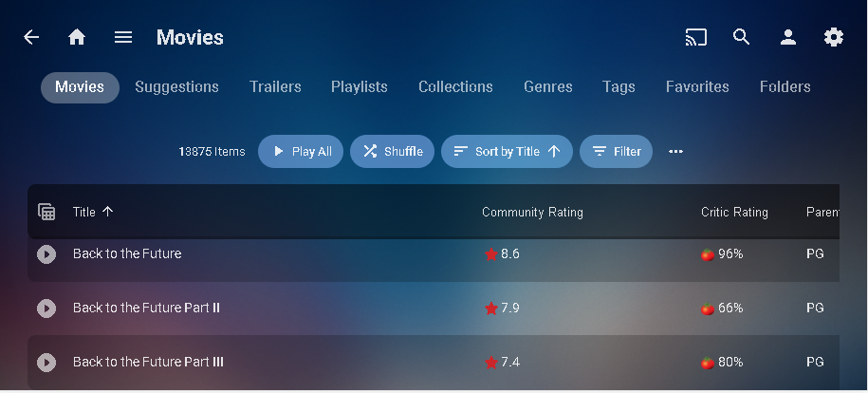Screen dimensions: 868x393
Task: Open the three-dot more options menu
Action: click(676, 151)
